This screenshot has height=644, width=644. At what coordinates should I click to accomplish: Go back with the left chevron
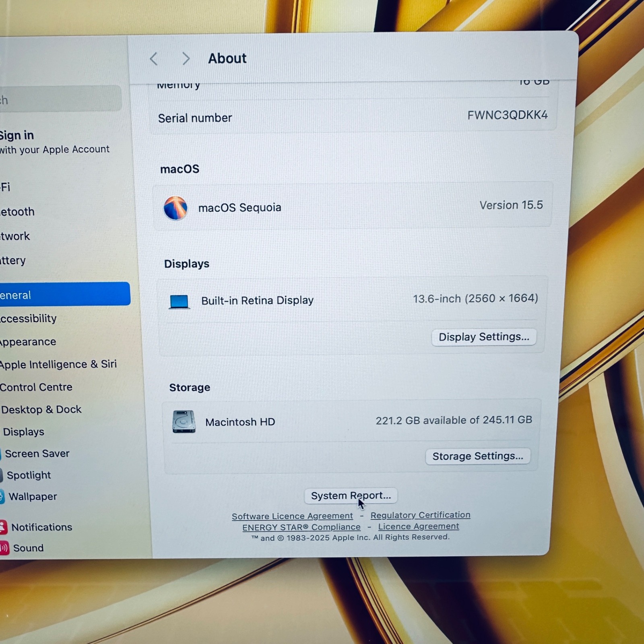coord(153,59)
